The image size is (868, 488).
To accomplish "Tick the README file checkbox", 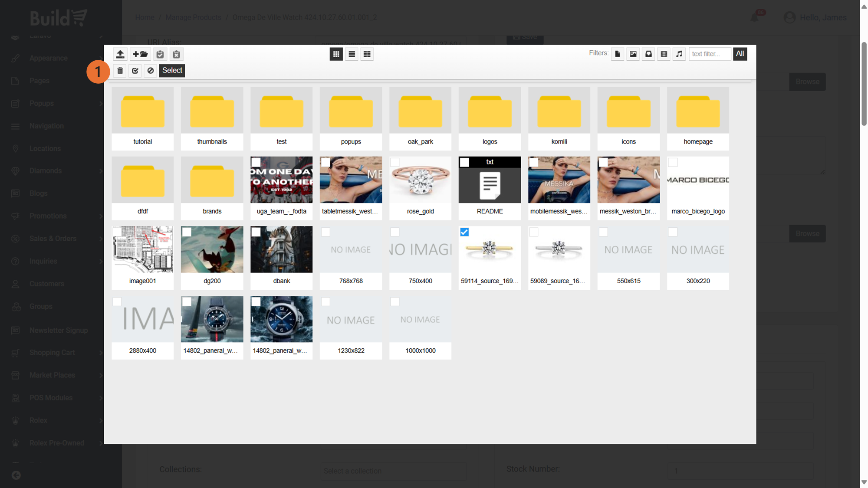I will [x=464, y=162].
